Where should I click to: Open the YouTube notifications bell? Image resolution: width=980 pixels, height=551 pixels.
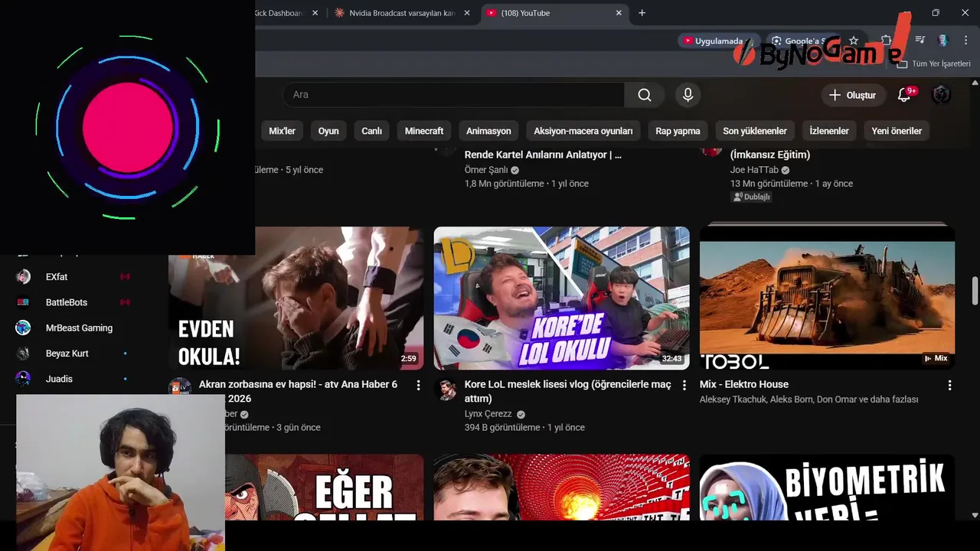coord(904,95)
